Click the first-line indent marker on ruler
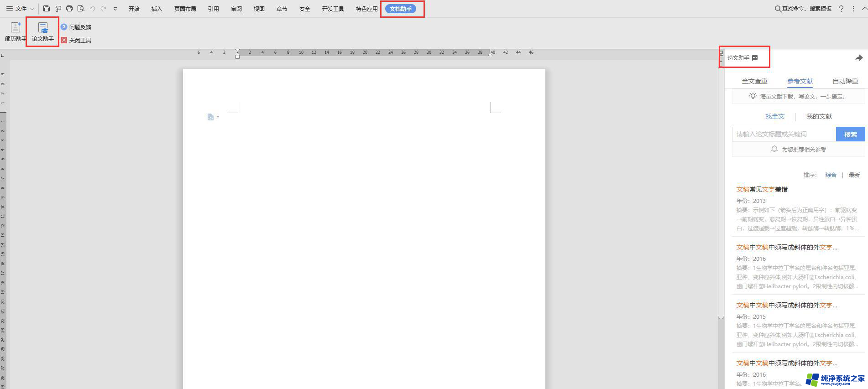The width and height of the screenshot is (868, 389). [x=237, y=51]
